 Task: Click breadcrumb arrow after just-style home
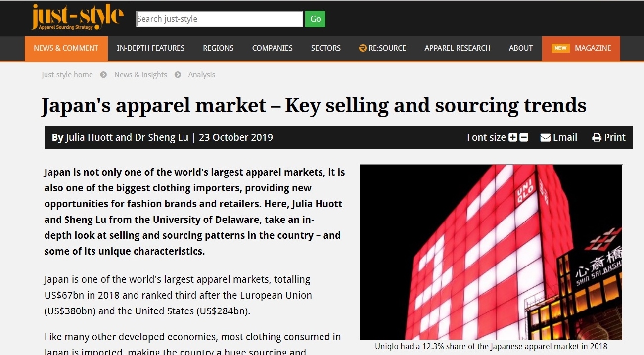[x=103, y=75]
